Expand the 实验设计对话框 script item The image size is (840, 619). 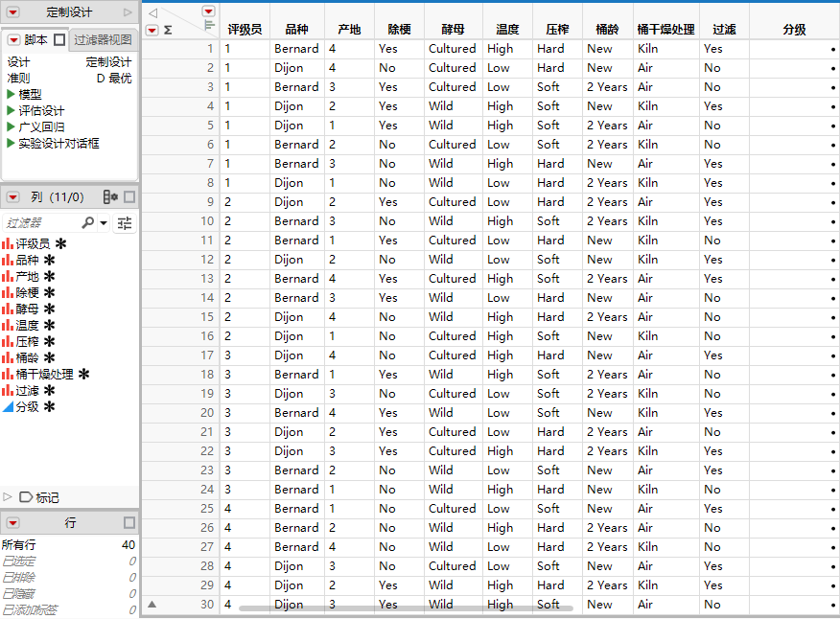[11, 143]
